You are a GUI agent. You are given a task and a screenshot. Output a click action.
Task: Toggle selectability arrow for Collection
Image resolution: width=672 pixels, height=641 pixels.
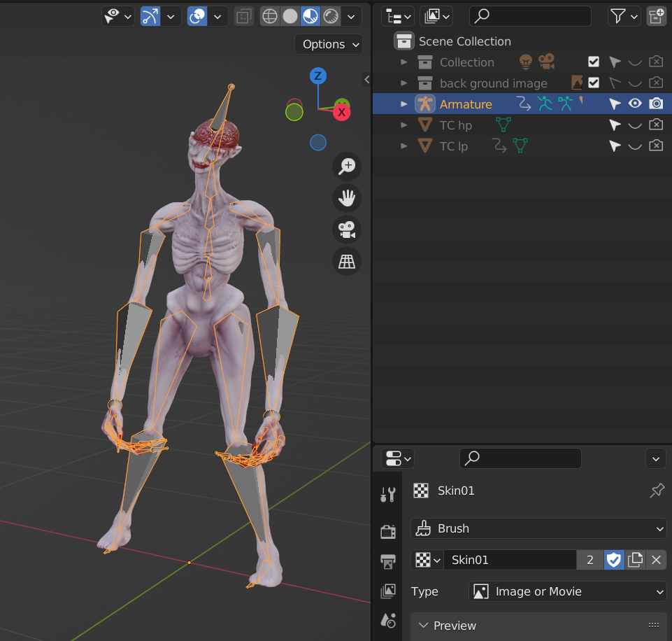(615, 62)
